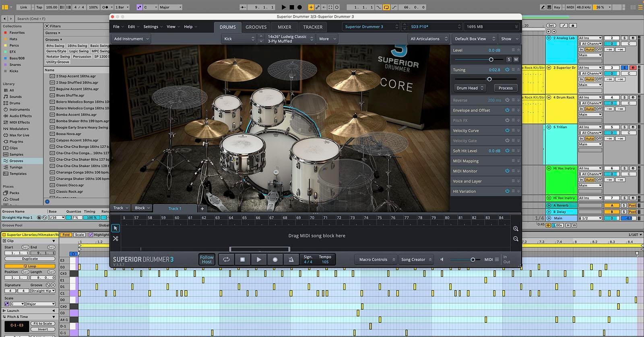Open the All Articulations dropdown
The image size is (644, 337).
pyautogui.click(x=428, y=39)
